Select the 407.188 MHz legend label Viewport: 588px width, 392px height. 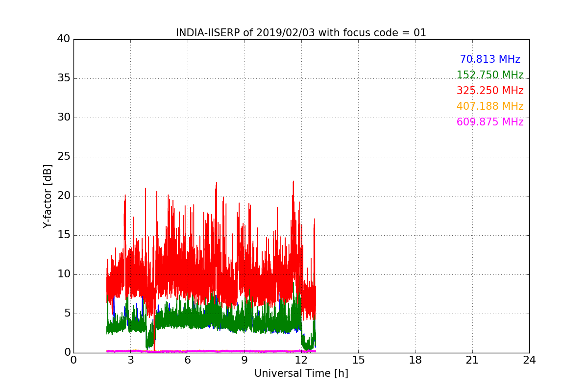tap(490, 106)
